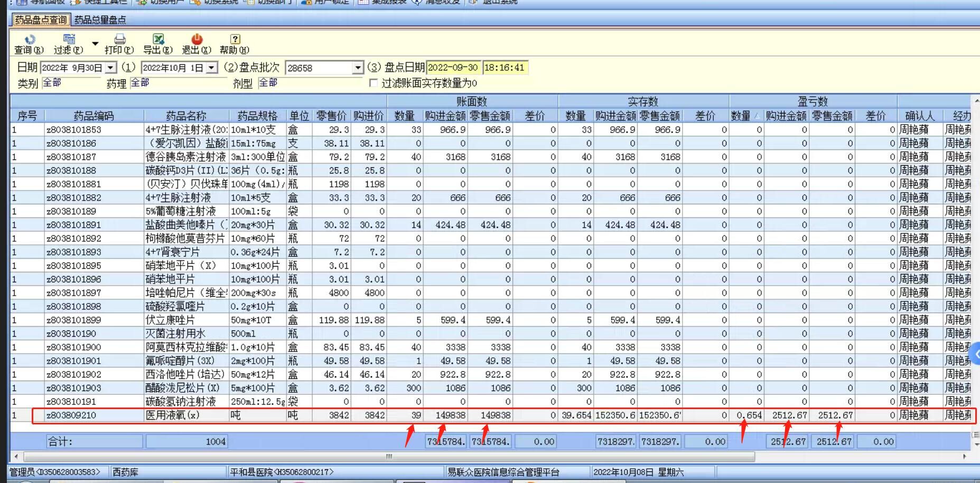
Task: Select the drug code cell z803810188
Action: click(x=94, y=171)
